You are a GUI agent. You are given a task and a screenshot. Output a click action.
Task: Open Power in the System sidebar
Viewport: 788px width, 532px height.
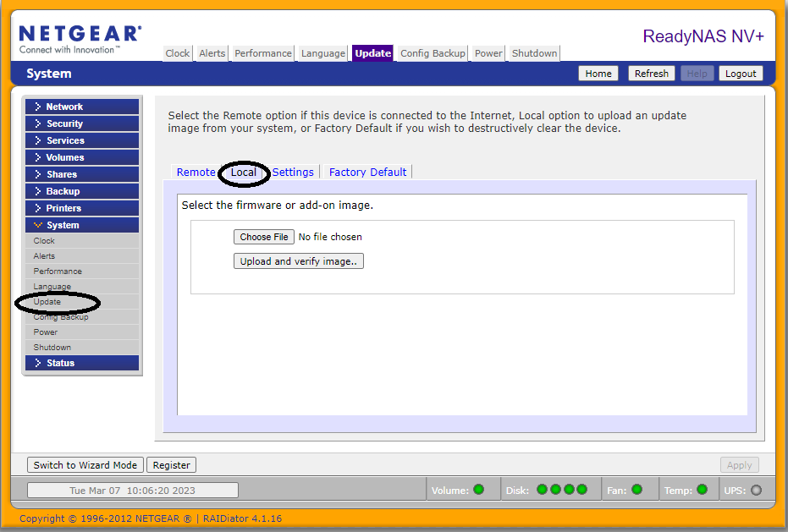pos(82,332)
